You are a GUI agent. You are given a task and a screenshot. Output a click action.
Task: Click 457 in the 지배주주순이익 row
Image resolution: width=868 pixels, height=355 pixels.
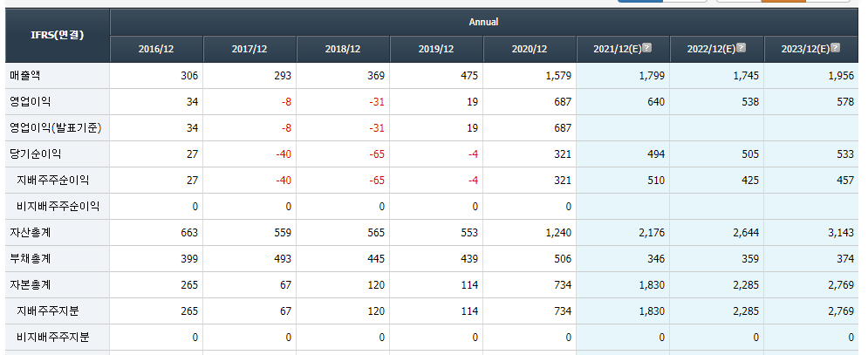coord(845,180)
